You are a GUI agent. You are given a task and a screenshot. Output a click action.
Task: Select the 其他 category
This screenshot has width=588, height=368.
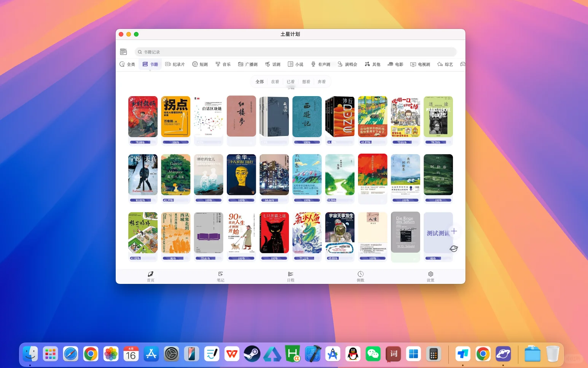[x=373, y=64]
